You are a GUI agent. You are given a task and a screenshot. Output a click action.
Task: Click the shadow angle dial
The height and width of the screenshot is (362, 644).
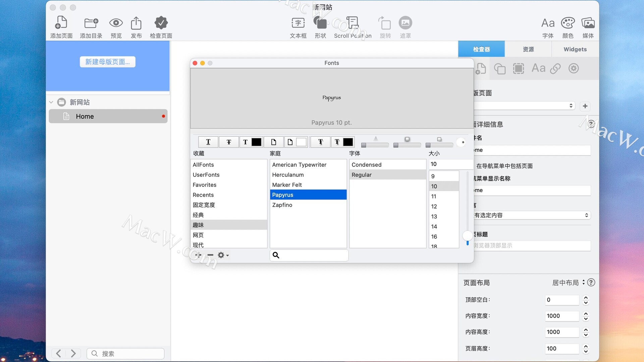coord(461,142)
